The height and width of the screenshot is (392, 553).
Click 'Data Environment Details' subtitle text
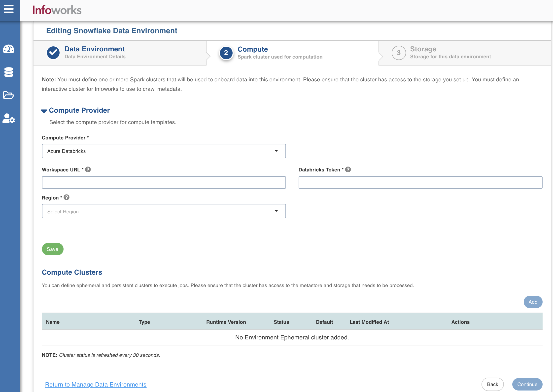(95, 57)
